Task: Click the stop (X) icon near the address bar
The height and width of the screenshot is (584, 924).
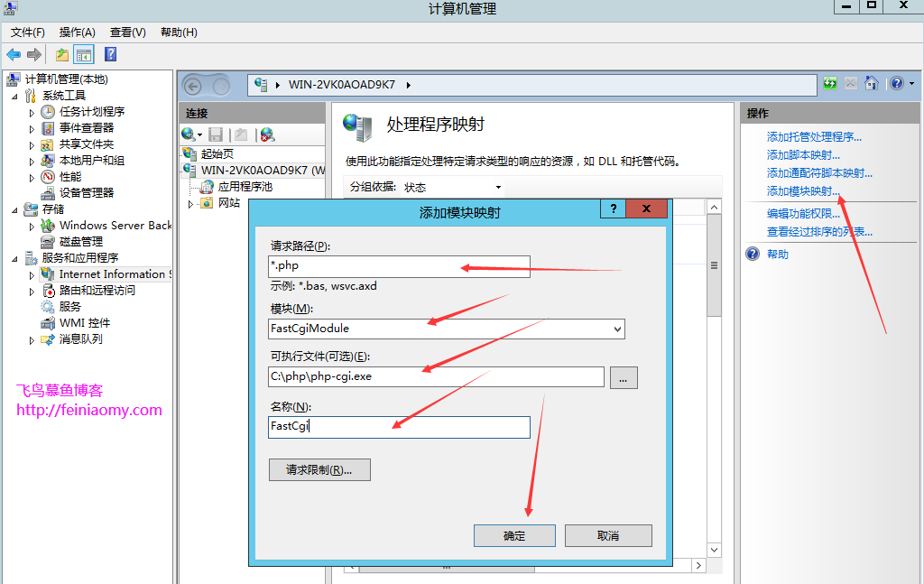Action: point(851,83)
